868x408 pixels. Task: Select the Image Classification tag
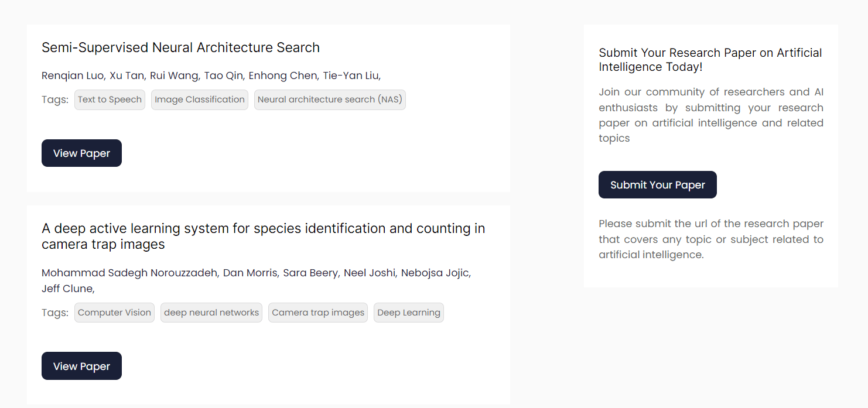coord(200,100)
